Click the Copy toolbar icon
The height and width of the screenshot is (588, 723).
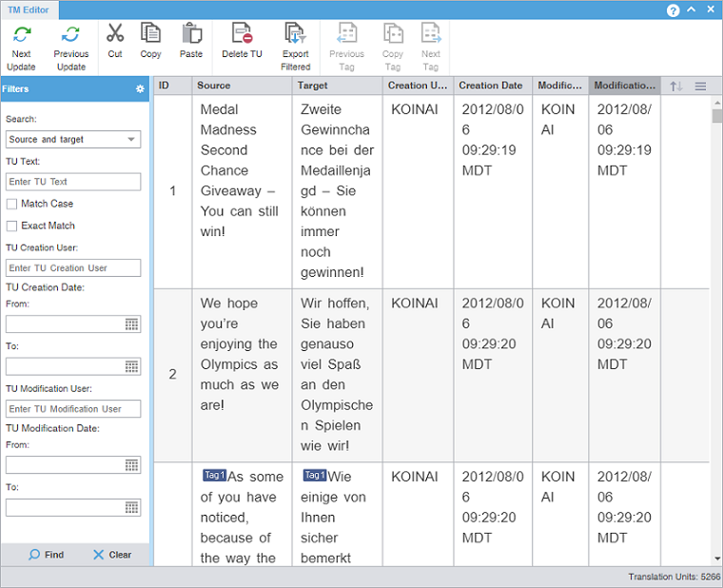tap(150, 33)
